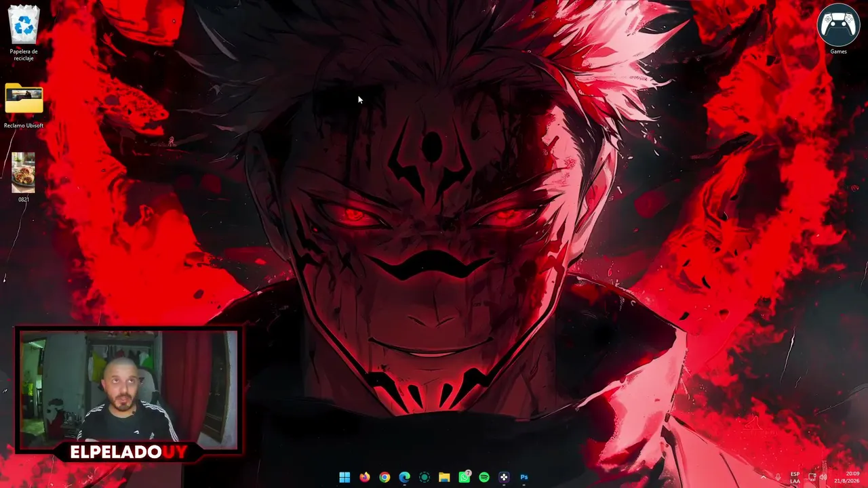Viewport: 868px width, 488px height.
Task: Open the Windows Start menu
Action: [344, 477]
